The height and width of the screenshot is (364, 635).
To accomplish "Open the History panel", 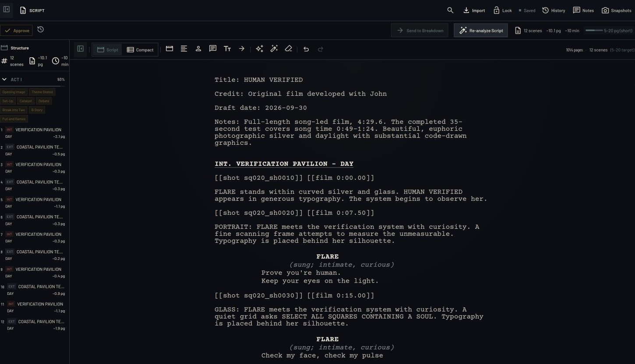I will click(554, 10).
